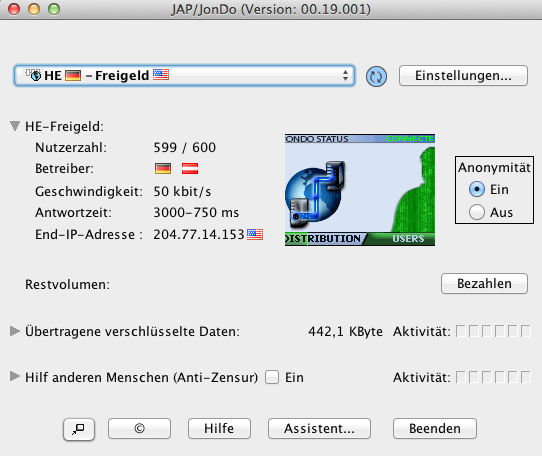Open the copyright info button

pos(139,429)
